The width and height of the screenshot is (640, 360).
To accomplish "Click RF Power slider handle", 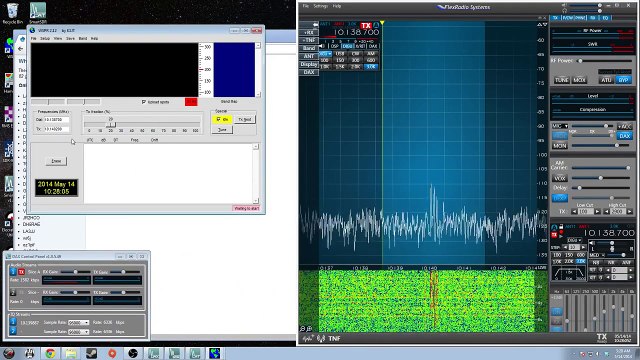I will pos(580,61).
